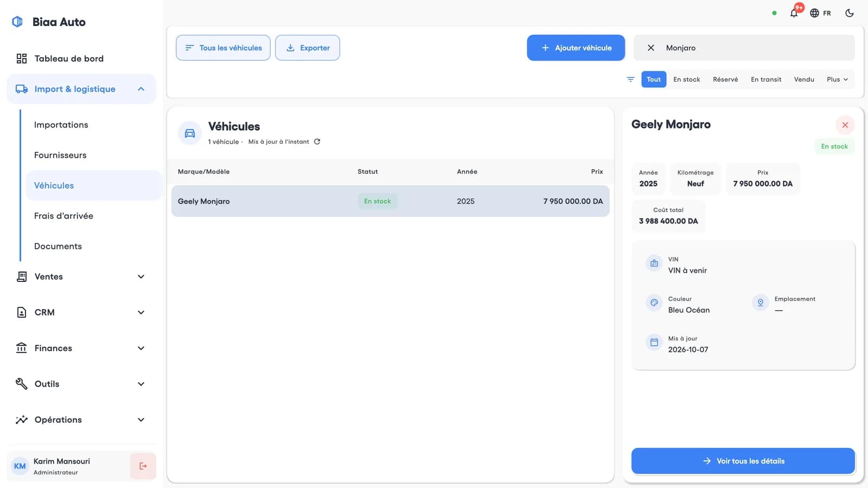Screen dimensions: 868x488
Task: Sort by the Prix column header
Action: point(597,171)
